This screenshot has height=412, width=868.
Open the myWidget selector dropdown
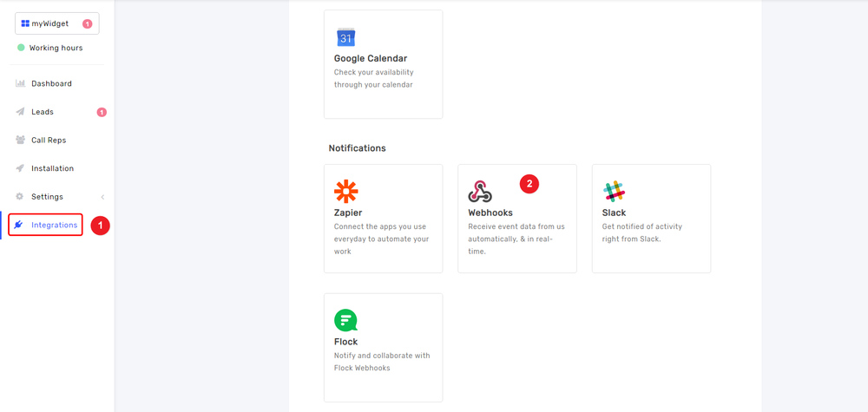coord(56,23)
